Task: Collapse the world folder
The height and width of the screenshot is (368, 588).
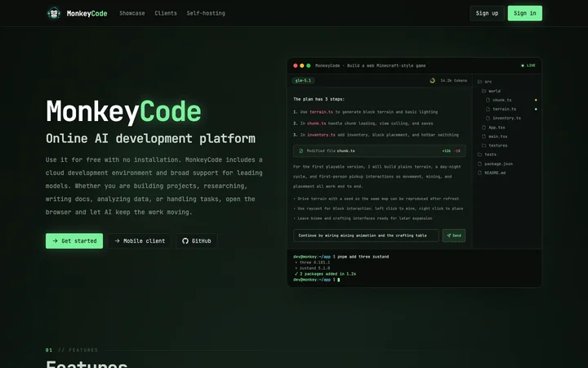Action: (x=491, y=91)
